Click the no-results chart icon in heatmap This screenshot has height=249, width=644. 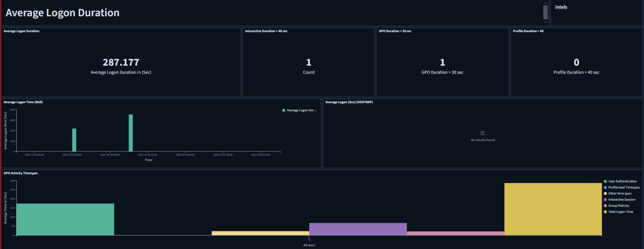pyautogui.click(x=482, y=133)
